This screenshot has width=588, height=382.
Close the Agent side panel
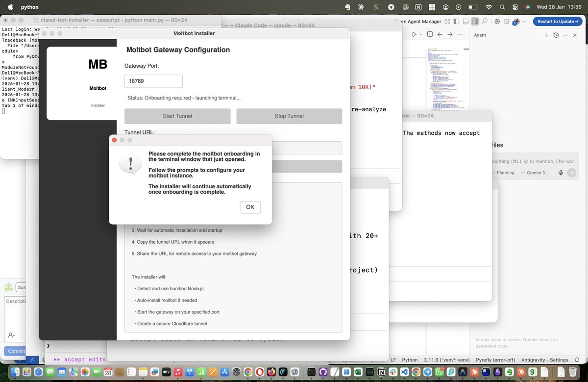(x=576, y=35)
